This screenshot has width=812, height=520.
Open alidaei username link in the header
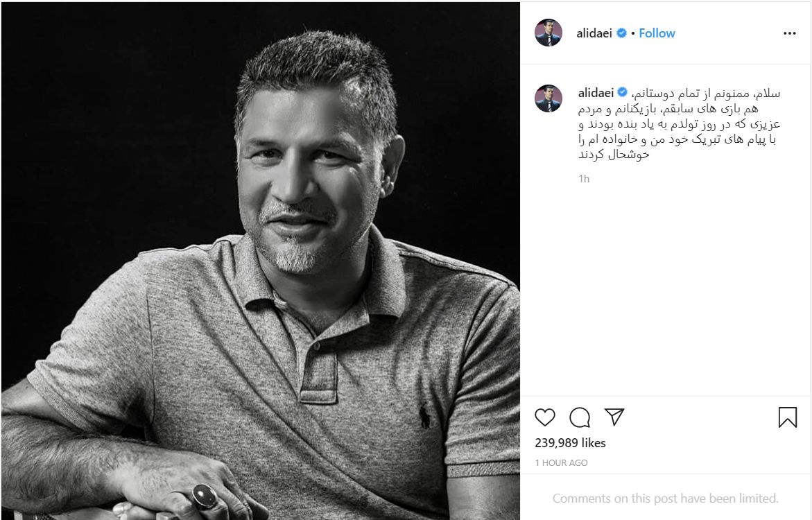(x=594, y=33)
